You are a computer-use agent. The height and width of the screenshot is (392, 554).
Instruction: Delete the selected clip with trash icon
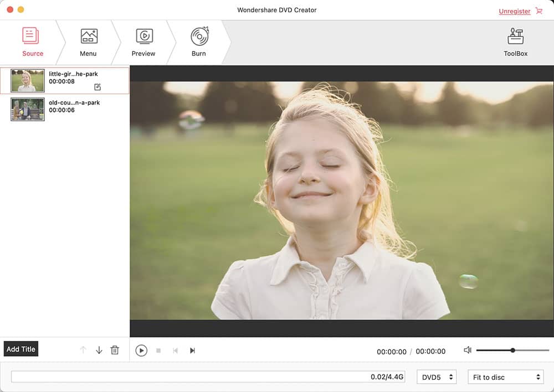(115, 350)
